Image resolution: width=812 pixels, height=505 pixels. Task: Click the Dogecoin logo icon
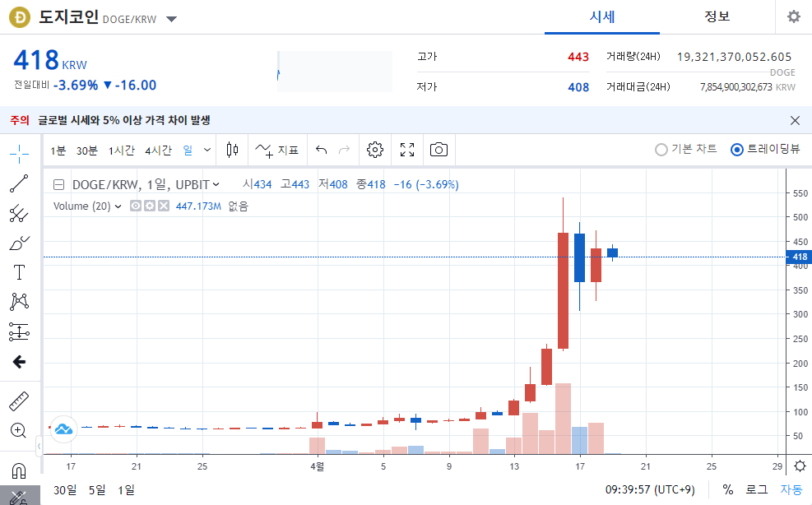[x=20, y=17]
